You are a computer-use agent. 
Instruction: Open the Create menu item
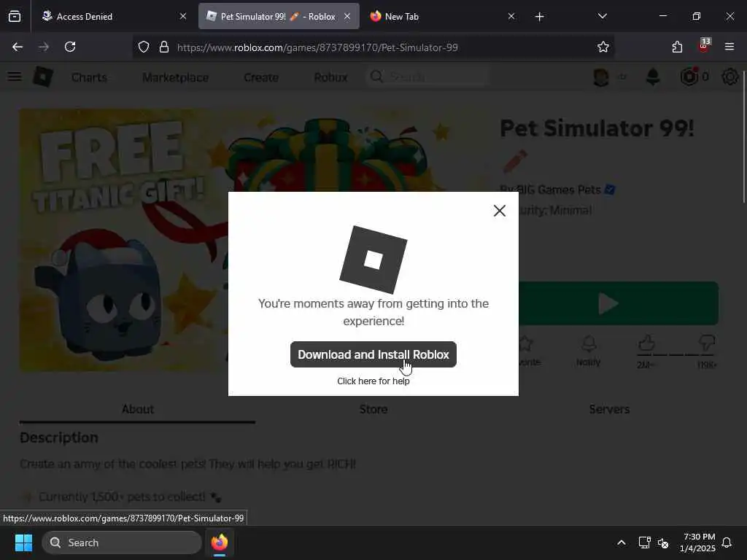point(261,77)
